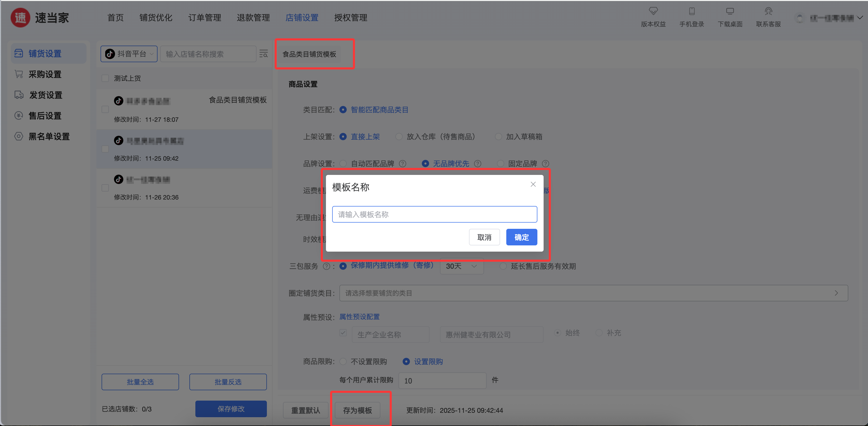Click help icon beside 三包服务
Image resolution: width=868 pixels, height=426 pixels.
coord(326,266)
